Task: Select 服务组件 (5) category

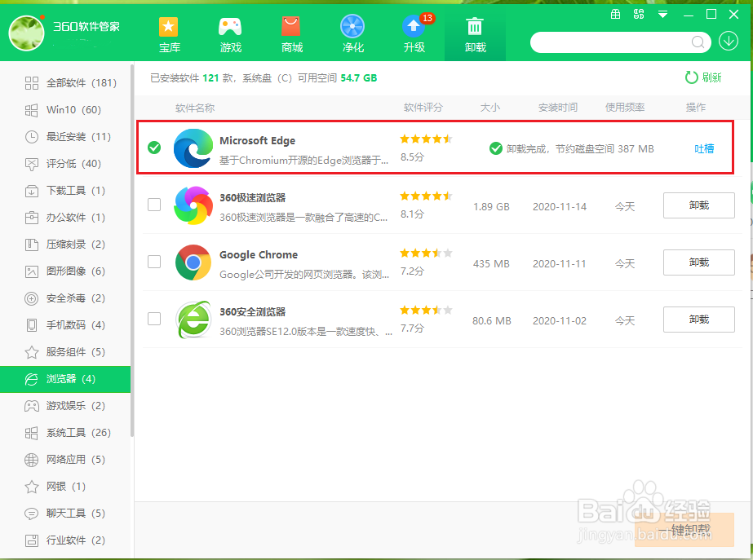Action: [x=65, y=352]
